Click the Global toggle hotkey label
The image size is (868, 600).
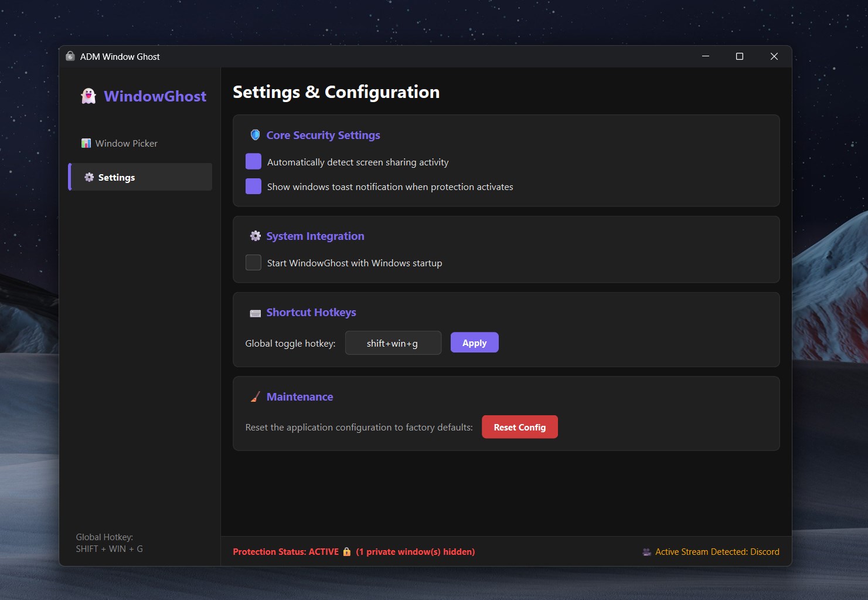[291, 344]
